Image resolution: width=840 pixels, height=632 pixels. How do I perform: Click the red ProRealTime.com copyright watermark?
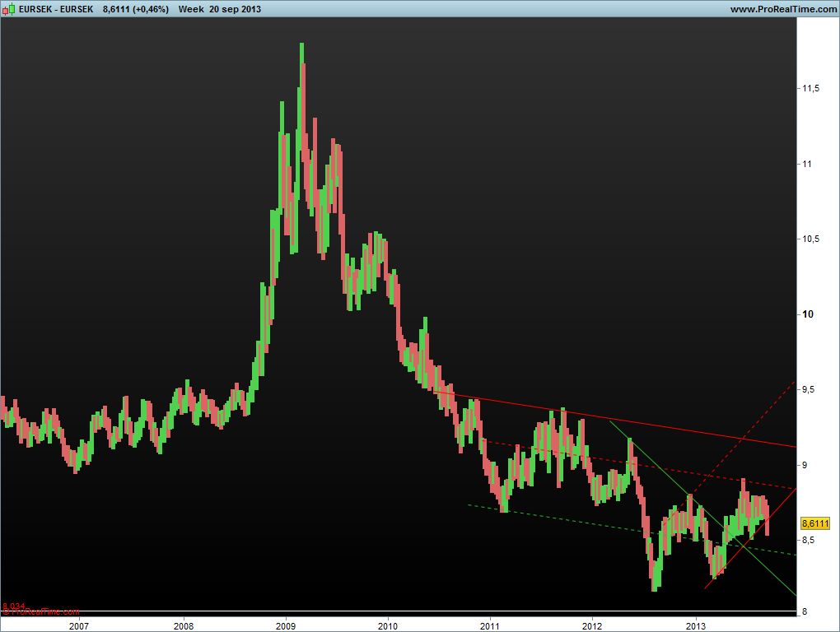41,611
